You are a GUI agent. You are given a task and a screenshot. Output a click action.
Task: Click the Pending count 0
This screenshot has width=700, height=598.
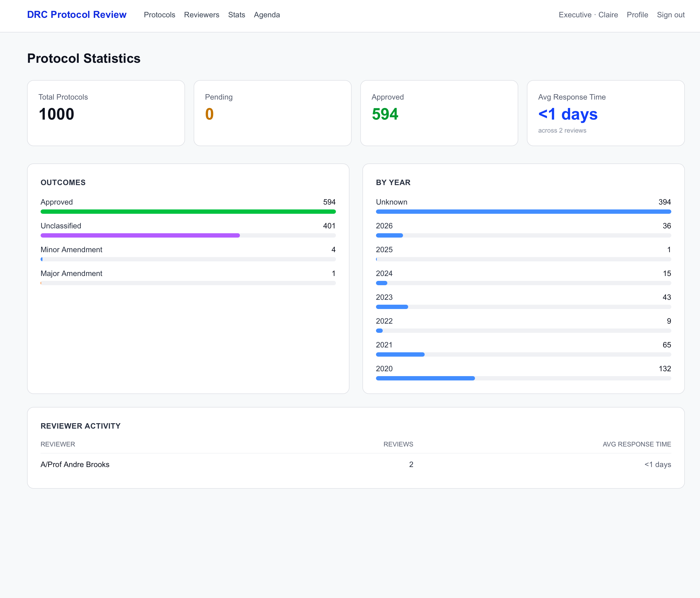[209, 114]
